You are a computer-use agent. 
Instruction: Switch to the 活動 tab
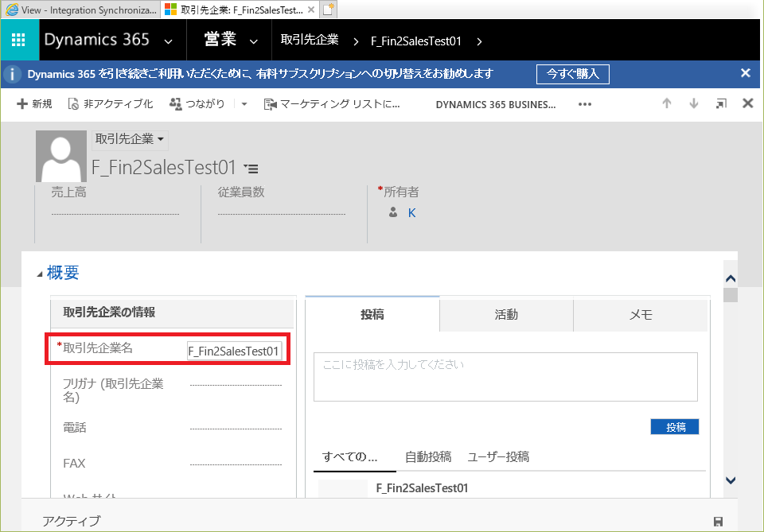pyautogui.click(x=506, y=315)
